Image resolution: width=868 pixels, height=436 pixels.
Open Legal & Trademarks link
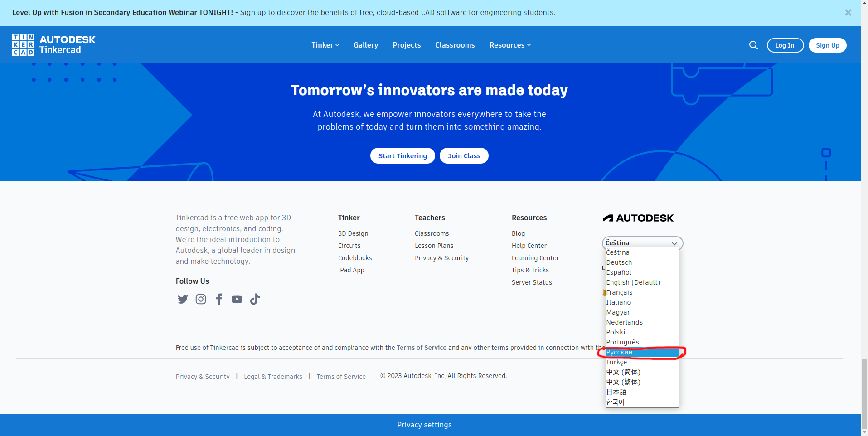coord(273,377)
